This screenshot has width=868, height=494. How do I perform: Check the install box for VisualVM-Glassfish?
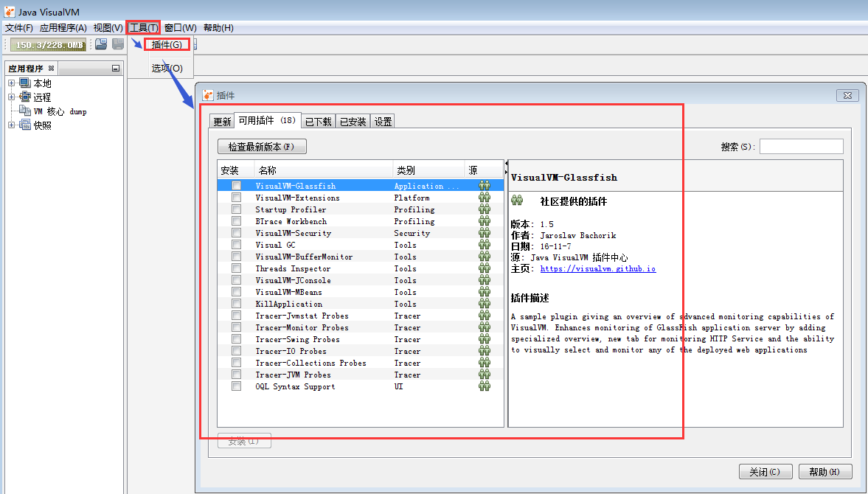(236, 186)
